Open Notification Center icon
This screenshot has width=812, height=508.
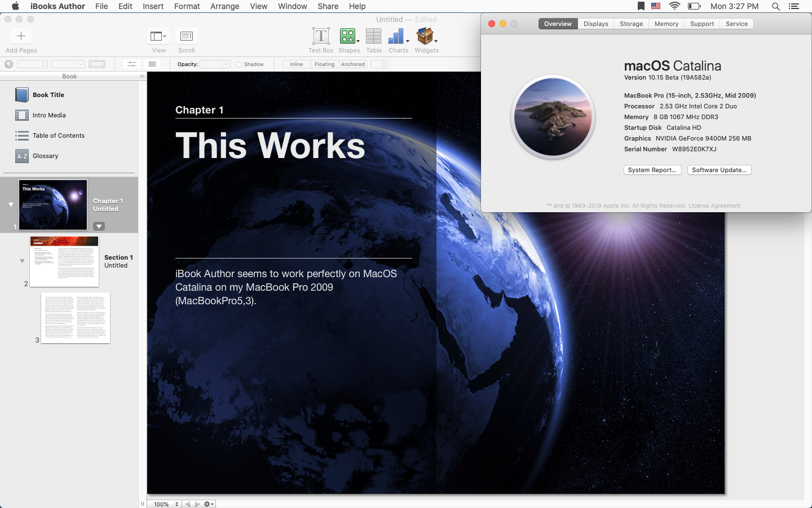[794, 6]
